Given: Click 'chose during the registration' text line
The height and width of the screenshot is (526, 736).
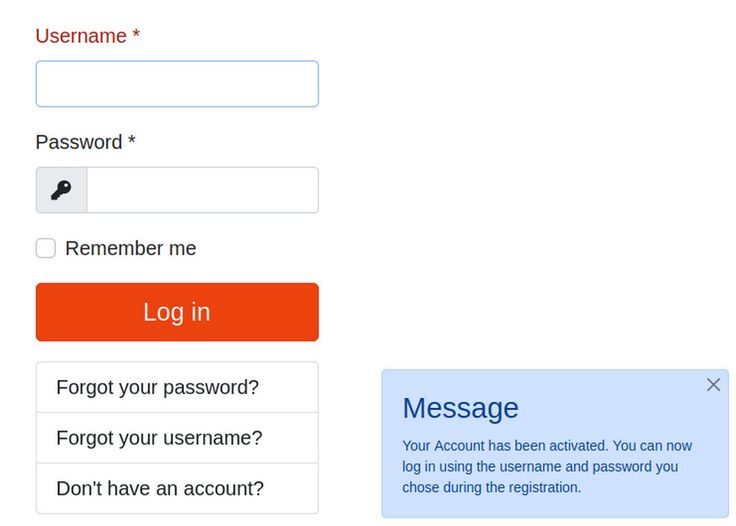Looking at the screenshot, I should (x=491, y=488).
